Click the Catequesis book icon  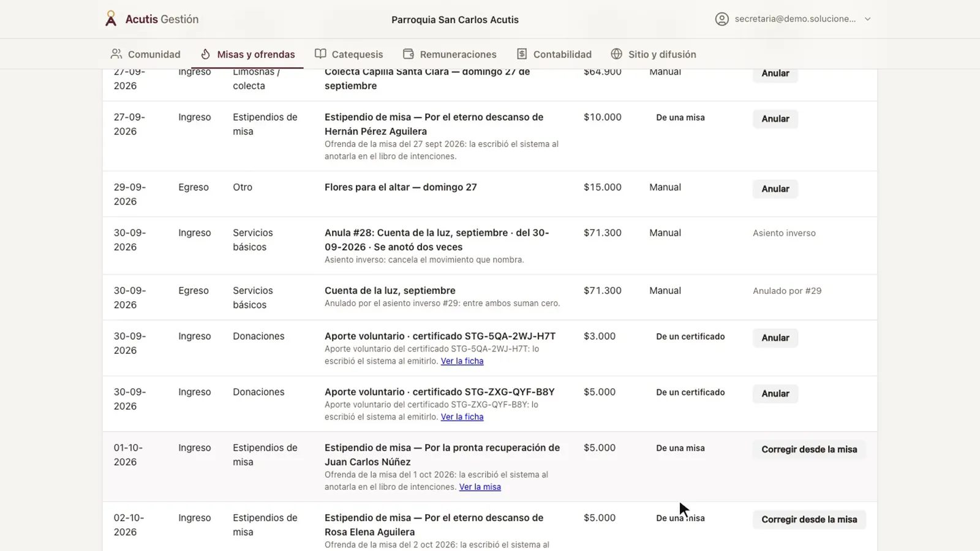pyautogui.click(x=320, y=54)
